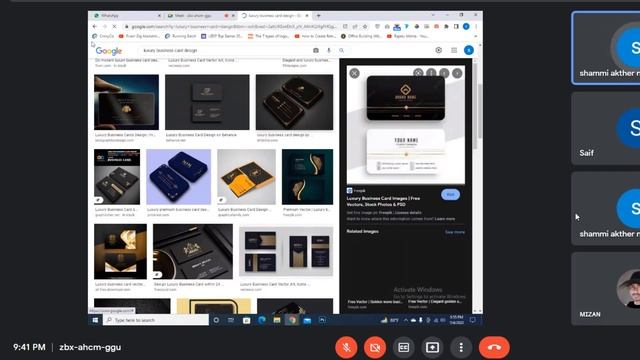This screenshot has width=640, height=360.
Task: Select the luxury business card design tab
Action: coord(275,16)
